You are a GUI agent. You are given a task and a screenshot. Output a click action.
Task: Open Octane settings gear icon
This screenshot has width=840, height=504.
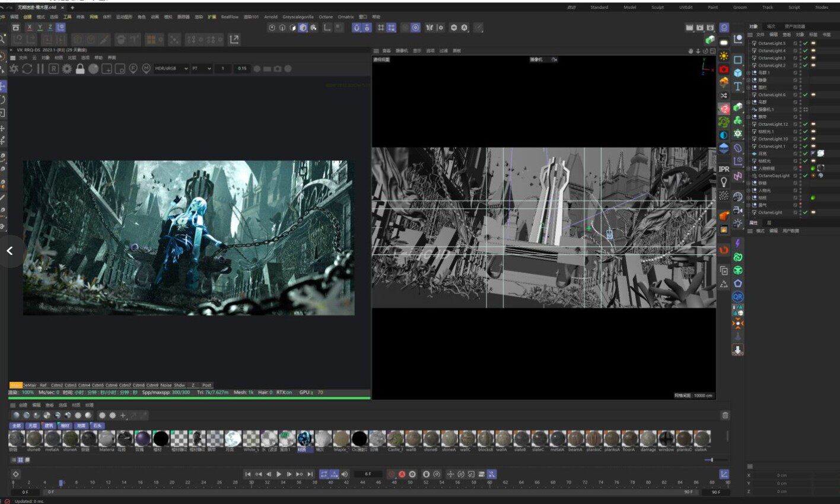(x=67, y=69)
